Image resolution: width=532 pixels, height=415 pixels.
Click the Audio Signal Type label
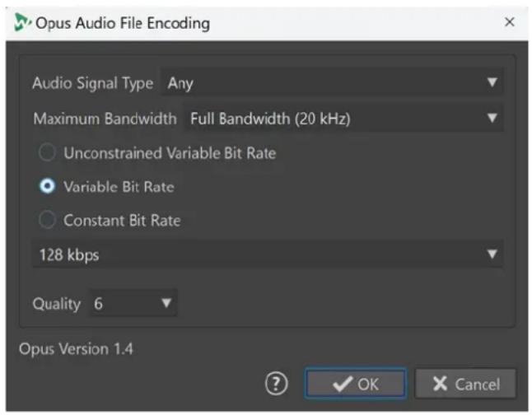pos(92,83)
